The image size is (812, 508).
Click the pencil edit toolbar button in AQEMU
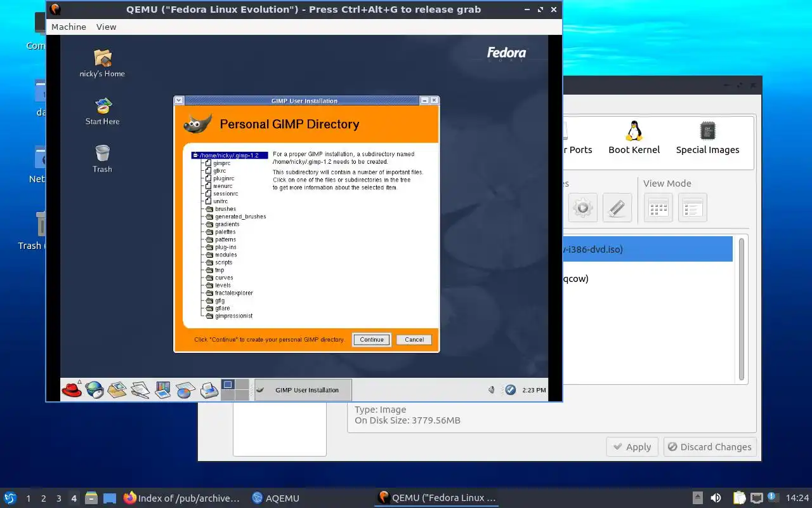pos(617,208)
